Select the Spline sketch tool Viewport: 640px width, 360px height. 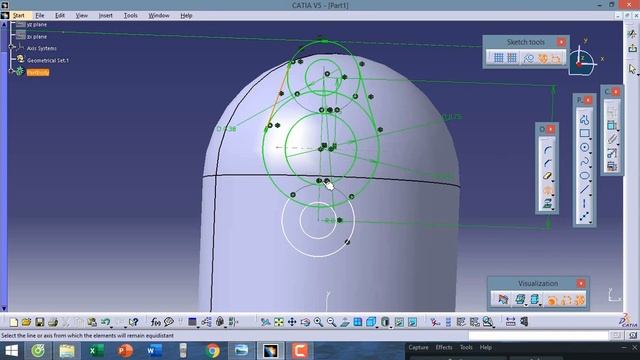click(x=584, y=162)
